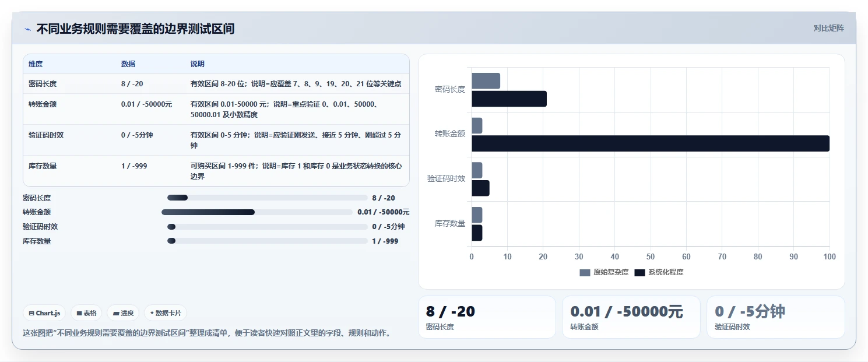Screen dimensions: 868x362
Task: Click the 转账金额 progress bar
Action: pyautogui.click(x=257, y=212)
